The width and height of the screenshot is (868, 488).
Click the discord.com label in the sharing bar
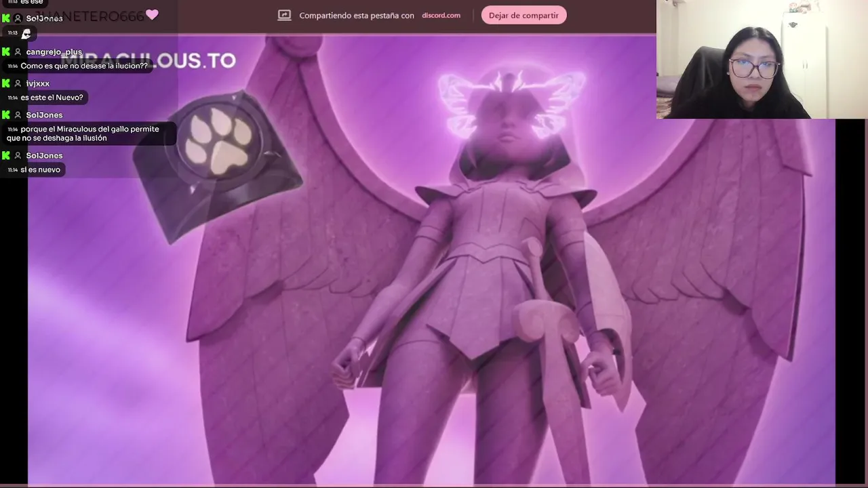point(441,16)
